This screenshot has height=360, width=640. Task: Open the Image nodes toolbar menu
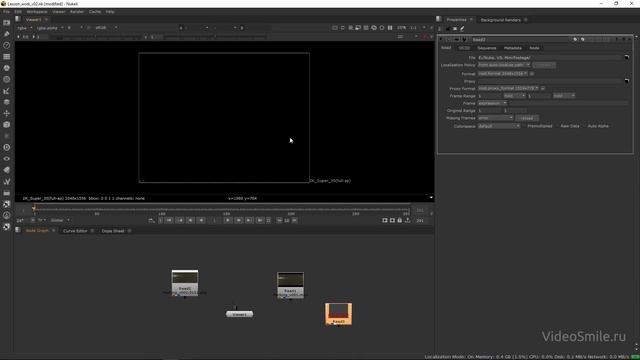coord(7,23)
